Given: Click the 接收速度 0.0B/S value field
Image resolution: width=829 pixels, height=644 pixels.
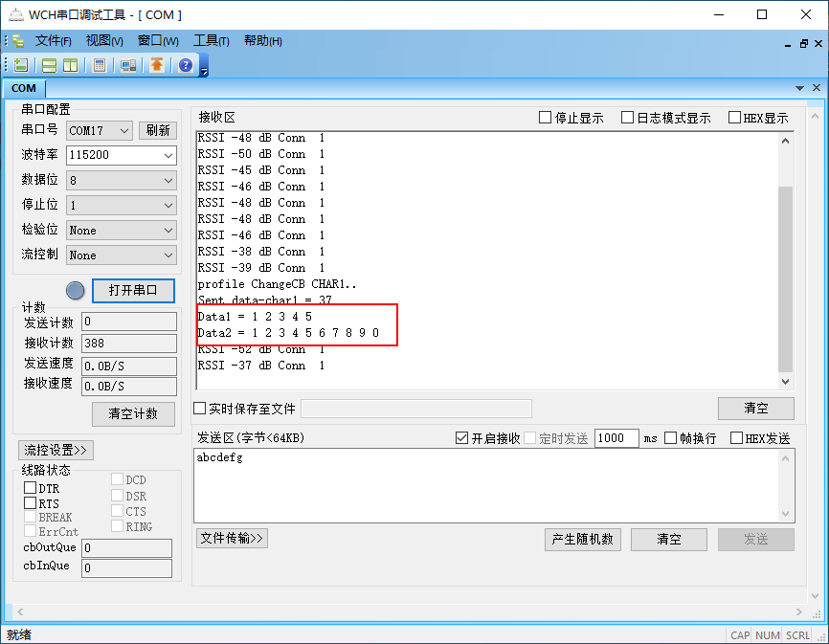Looking at the screenshot, I should coord(129,387).
